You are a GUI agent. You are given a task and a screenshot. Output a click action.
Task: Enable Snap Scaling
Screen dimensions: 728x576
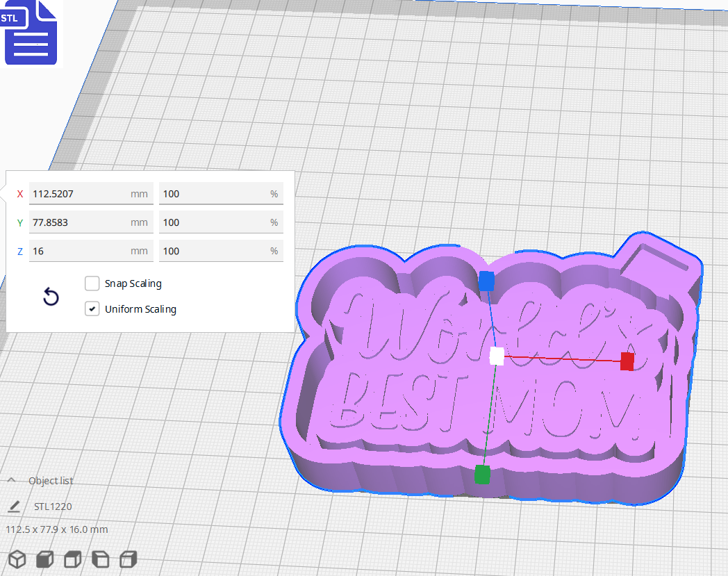pyautogui.click(x=92, y=283)
